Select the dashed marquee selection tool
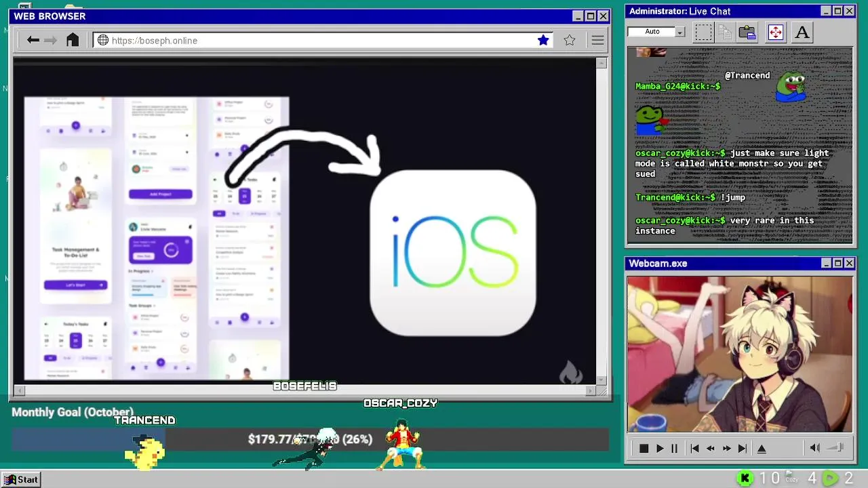The width and height of the screenshot is (868, 488). [x=703, y=32]
